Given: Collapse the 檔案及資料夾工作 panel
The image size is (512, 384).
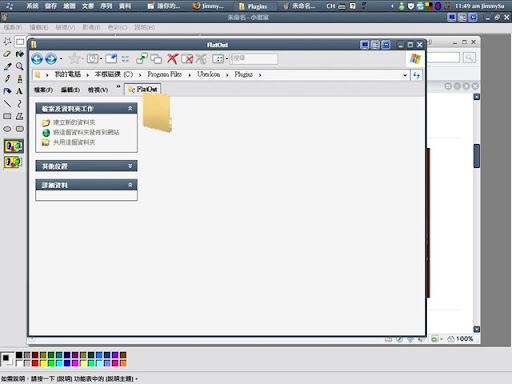Looking at the screenshot, I should [x=130, y=108].
